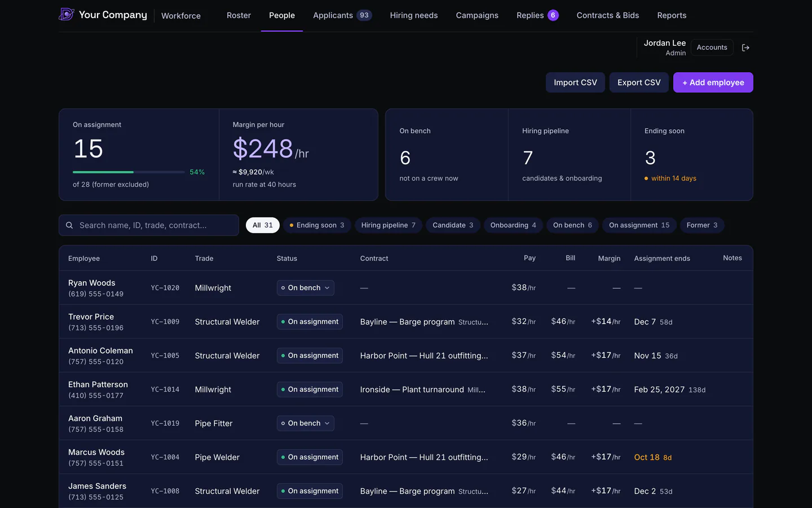The width and height of the screenshot is (812, 508).
Task: Open Aaron Graham's On bench status dropdown
Action: click(305, 423)
